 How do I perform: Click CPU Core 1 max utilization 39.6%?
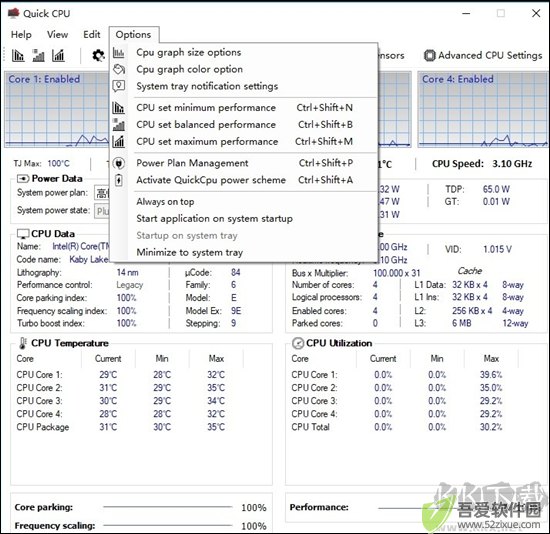point(491,375)
